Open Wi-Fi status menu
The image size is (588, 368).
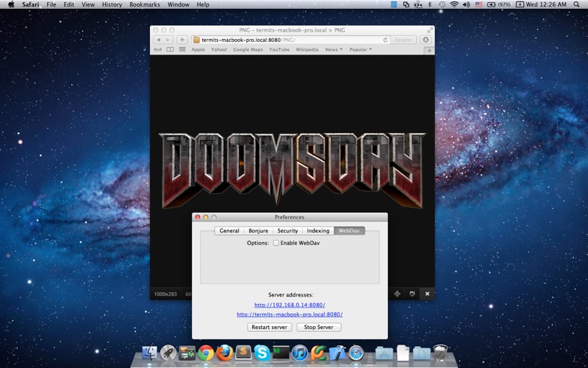tap(454, 4)
